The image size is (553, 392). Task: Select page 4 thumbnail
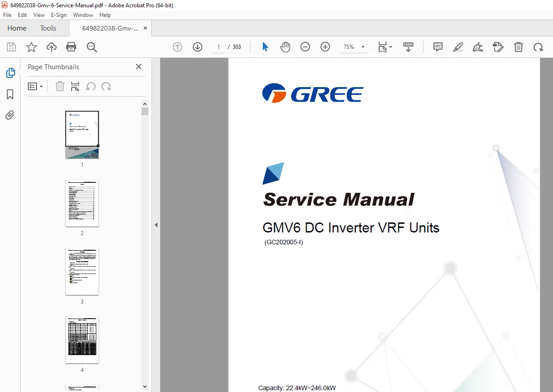82,340
